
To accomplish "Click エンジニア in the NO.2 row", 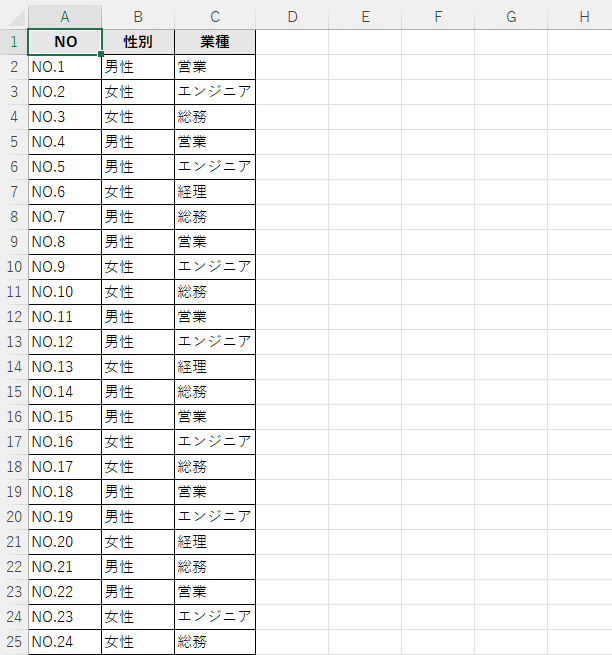I will point(215,92).
